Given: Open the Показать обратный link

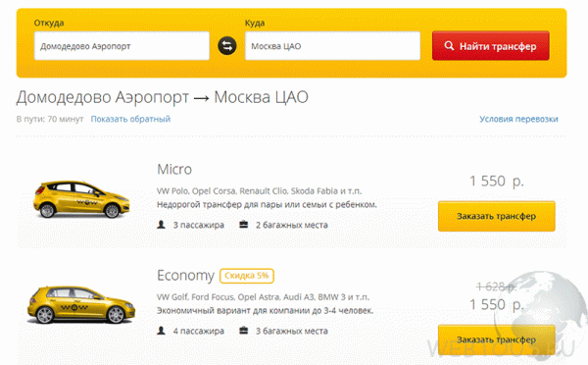Looking at the screenshot, I should (130, 119).
